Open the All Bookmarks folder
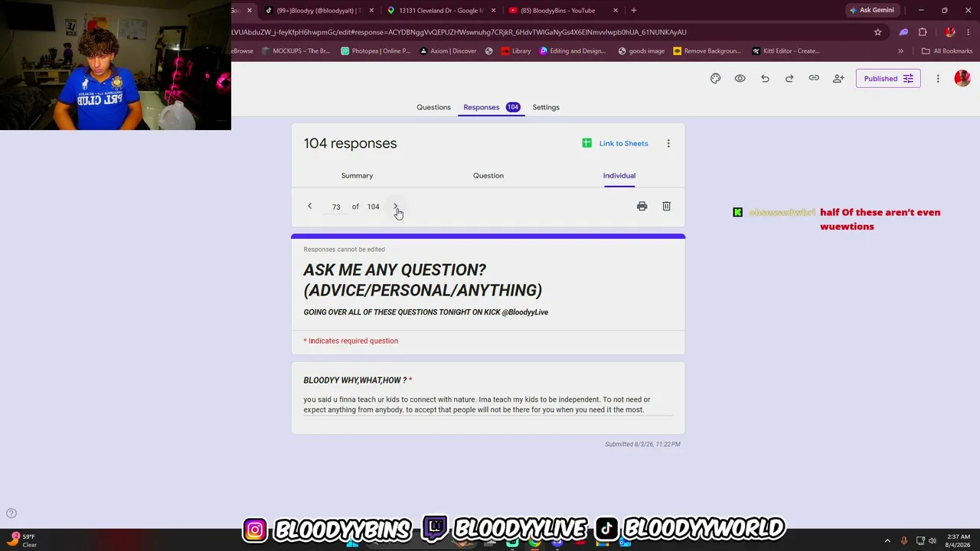 [x=947, y=51]
